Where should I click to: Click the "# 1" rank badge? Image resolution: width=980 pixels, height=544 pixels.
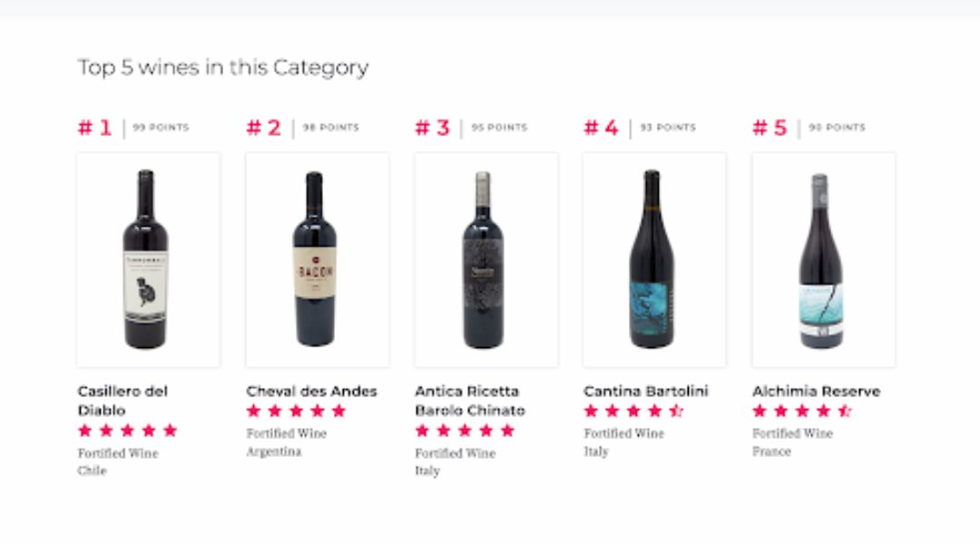click(95, 127)
